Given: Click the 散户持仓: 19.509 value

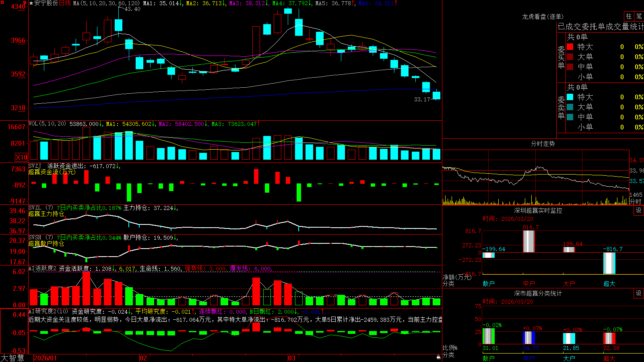Looking at the screenshot, I should click(151, 238).
